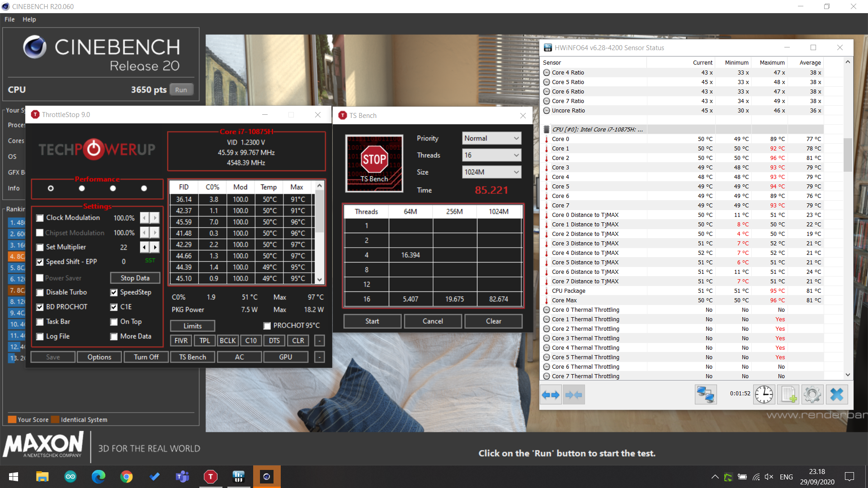
Task: Show hidden system tray icons
Action: [x=715, y=477]
